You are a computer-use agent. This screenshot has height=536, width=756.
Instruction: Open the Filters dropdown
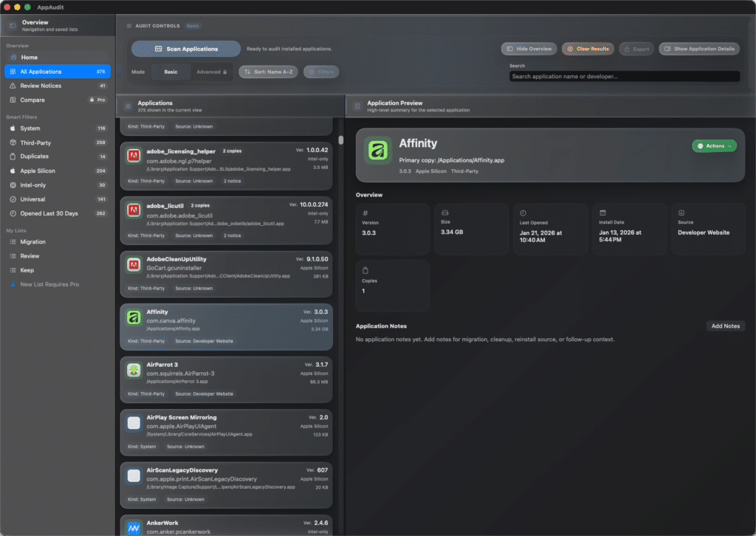[x=321, y=72]
